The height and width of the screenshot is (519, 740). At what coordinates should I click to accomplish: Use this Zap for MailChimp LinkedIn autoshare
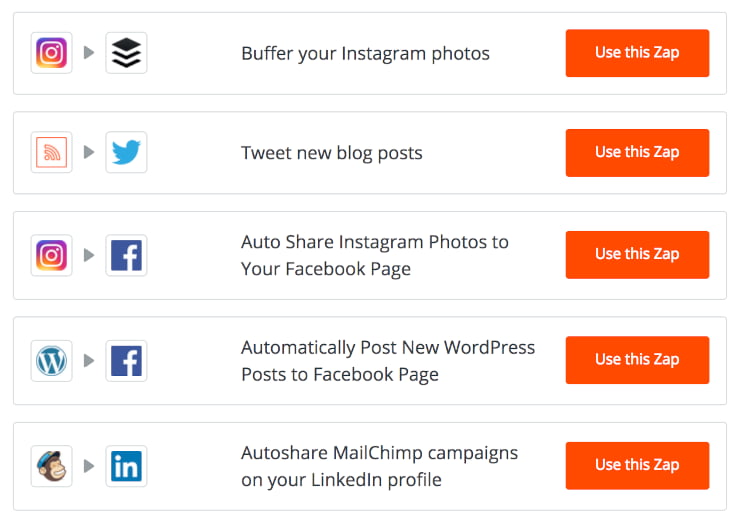click(x=637, y=465)
